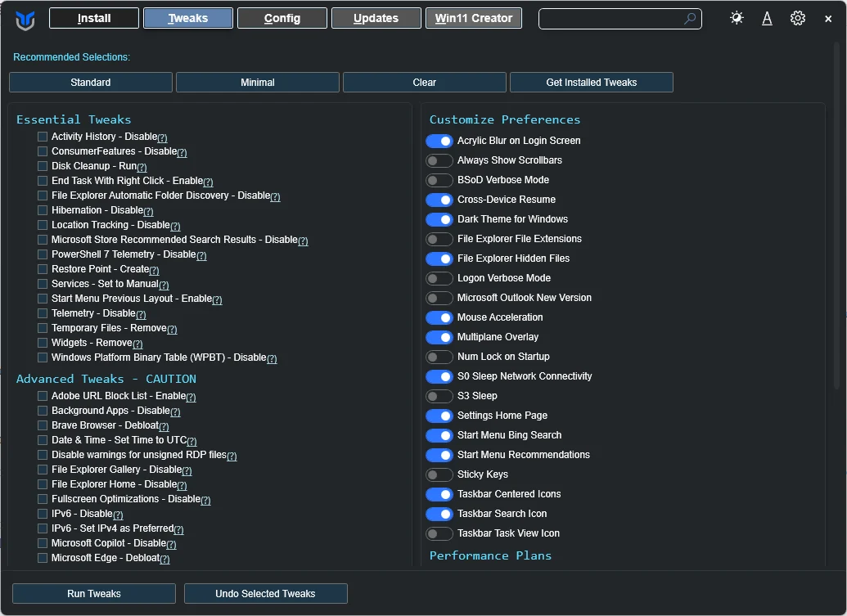Open the Win11 Creator tab

coord(474,18)
